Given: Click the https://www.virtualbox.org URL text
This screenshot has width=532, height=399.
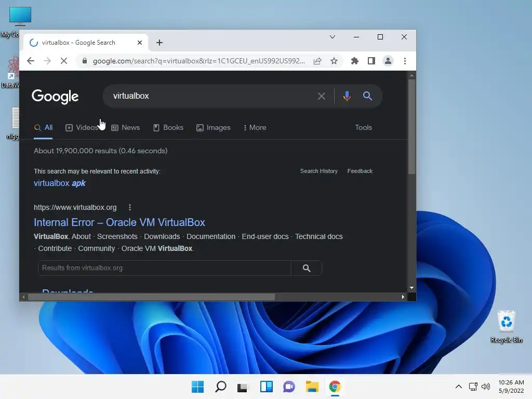Looking at the screenshot, I should tap(75, 207).
